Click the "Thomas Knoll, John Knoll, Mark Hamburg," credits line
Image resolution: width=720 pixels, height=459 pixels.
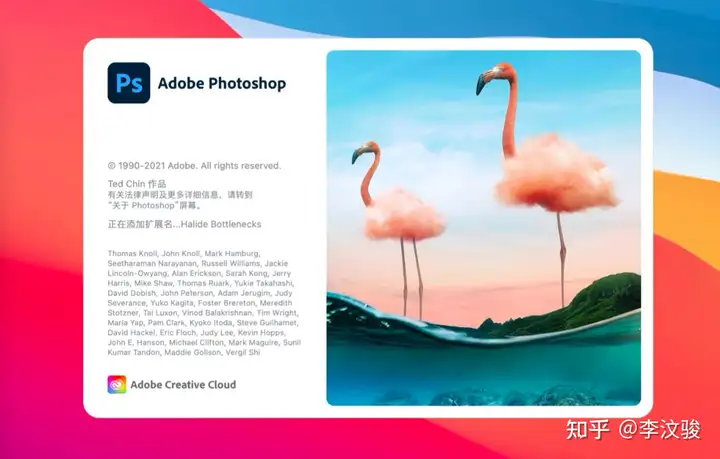(184, 253)
